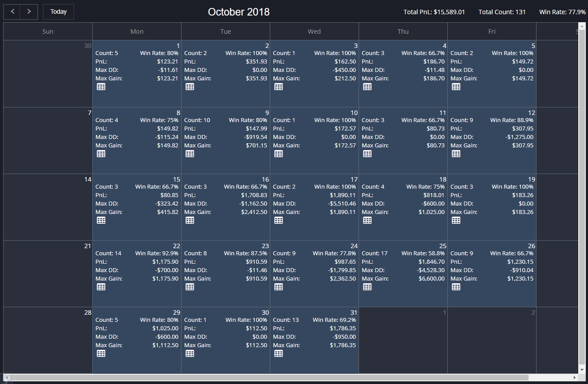Click Win Rate: 92.9% on October 22
The width and height of the screenshot is (588, 384).
pos(157,253)
